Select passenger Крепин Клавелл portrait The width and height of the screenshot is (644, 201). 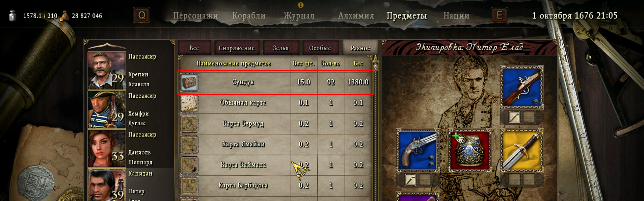pos(107,71)
